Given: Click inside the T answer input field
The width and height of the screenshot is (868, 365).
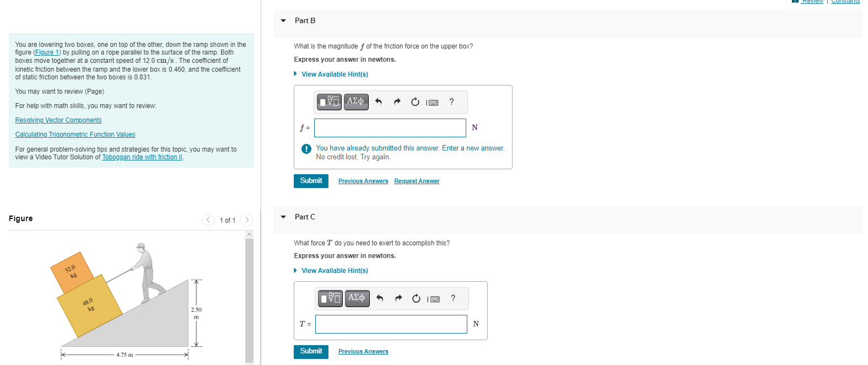Looking at the screenshot, I should coord(391,324).
